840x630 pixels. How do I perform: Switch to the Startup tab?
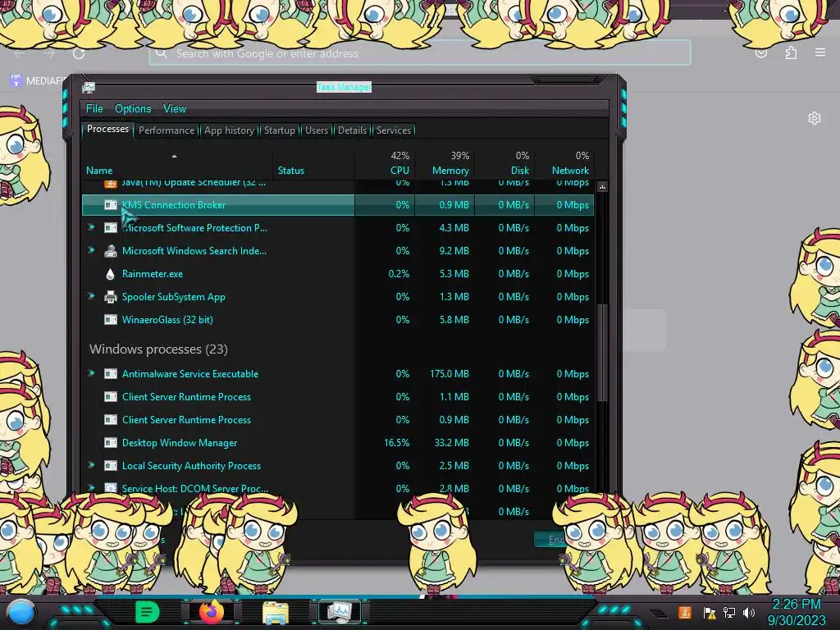(x=279, y=130)
